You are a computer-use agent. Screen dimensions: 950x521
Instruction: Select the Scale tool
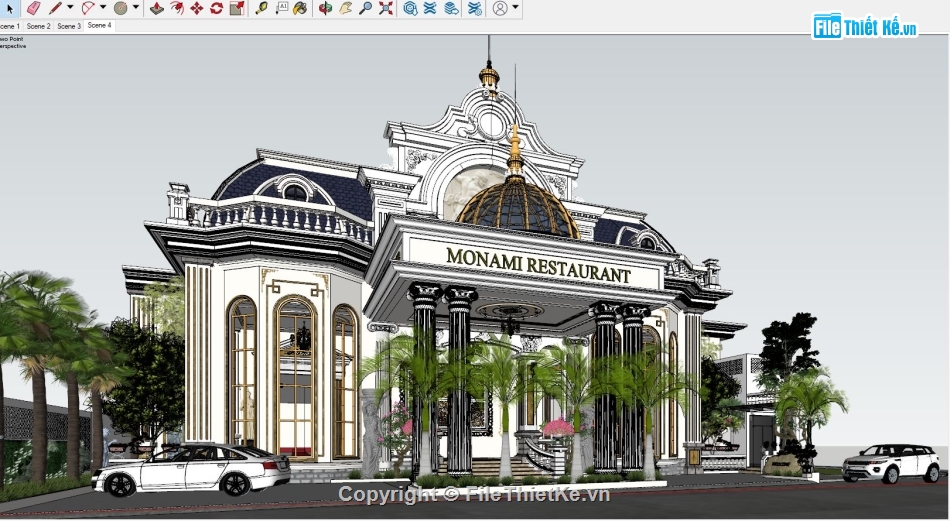(237, 8)
